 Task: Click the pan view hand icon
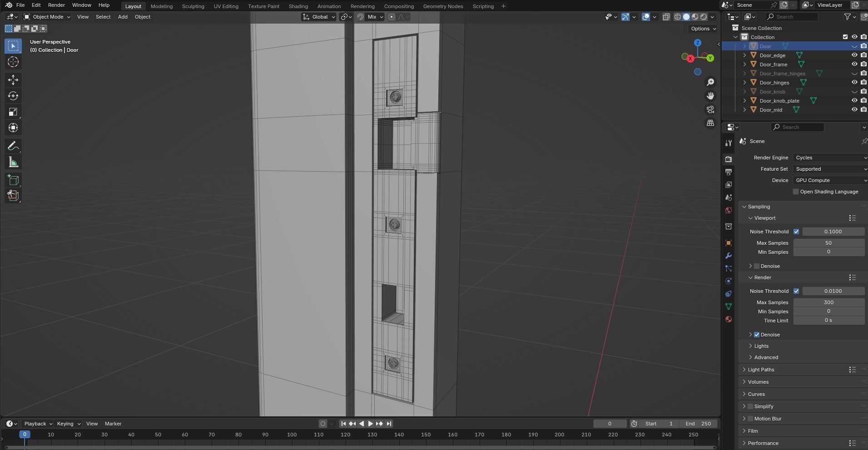(710, 96)
